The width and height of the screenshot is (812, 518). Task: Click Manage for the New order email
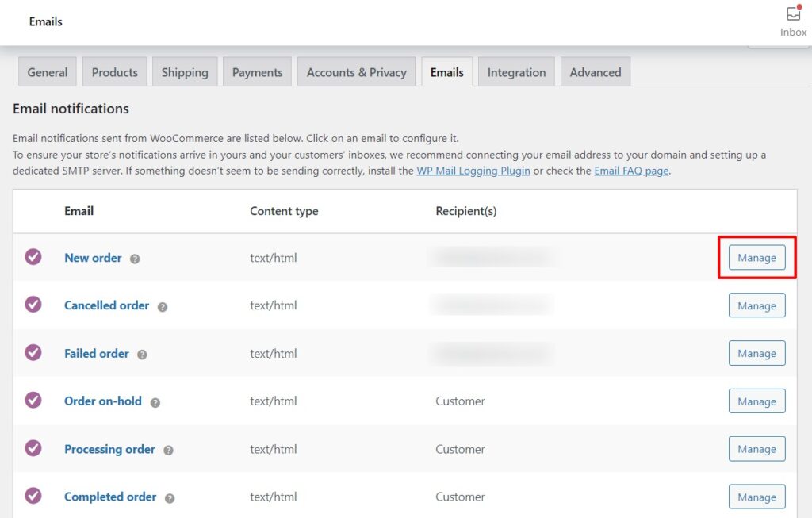point(756,258)
